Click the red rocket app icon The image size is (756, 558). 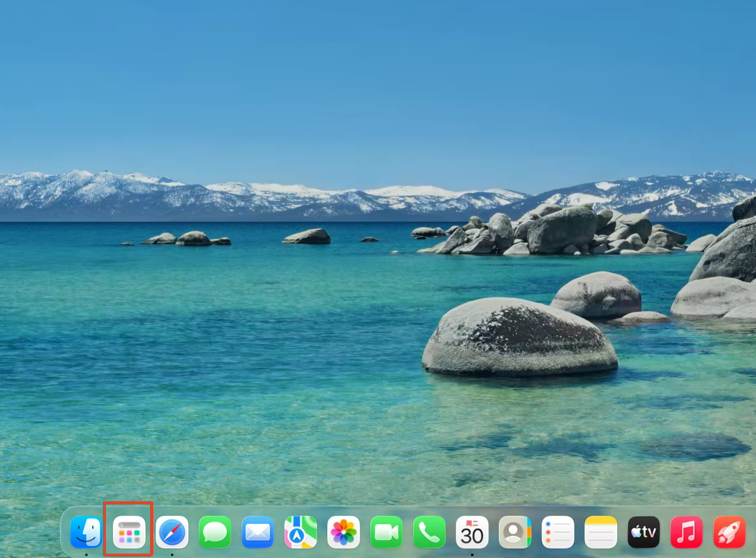pos(730,532)
